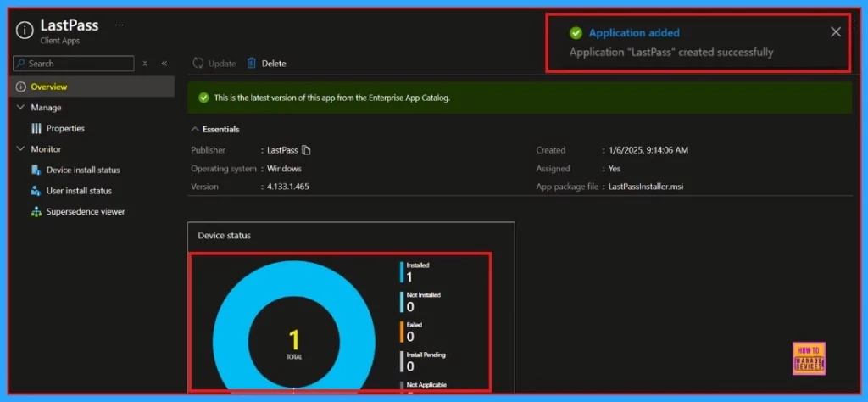Click the Installed legend entry
Screen dimensions: 868x402
click(x=415, y=272)
